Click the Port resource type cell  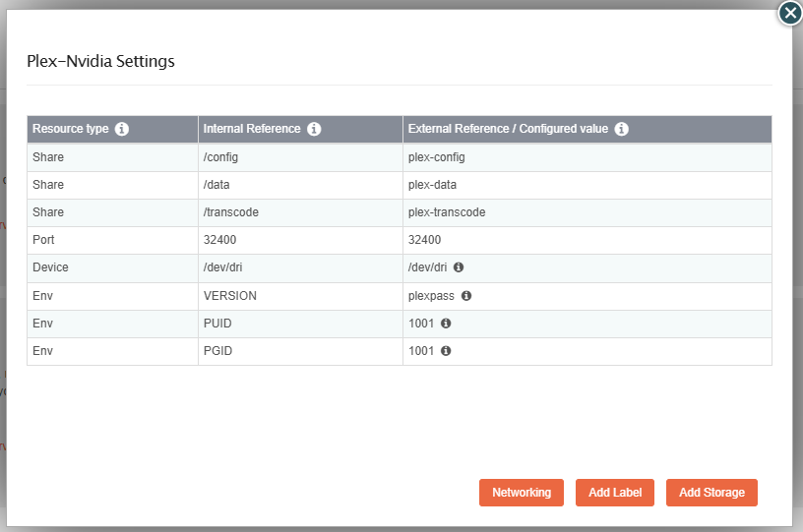click(x=44, y=240)
